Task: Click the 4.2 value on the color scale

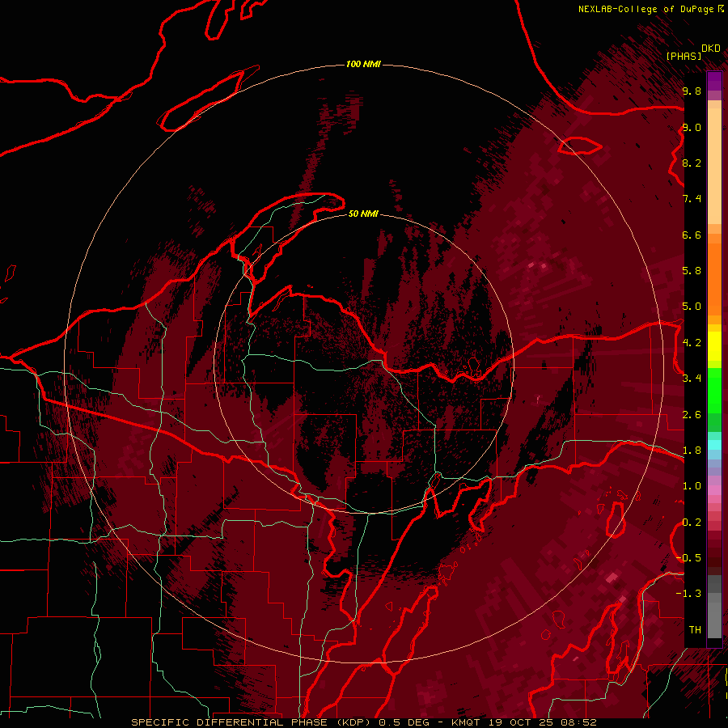Action: click(692, 343)
